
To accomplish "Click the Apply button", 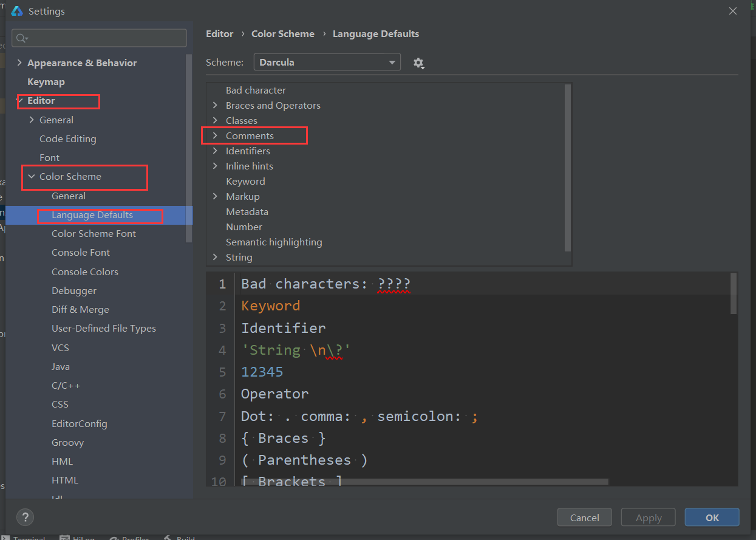I will coord(649,518).
